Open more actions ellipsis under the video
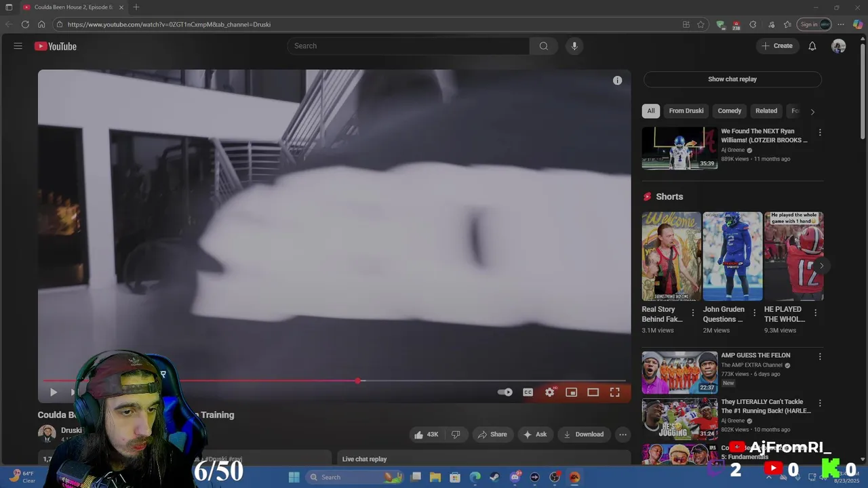The image size is (868, 488). (623, 434)
